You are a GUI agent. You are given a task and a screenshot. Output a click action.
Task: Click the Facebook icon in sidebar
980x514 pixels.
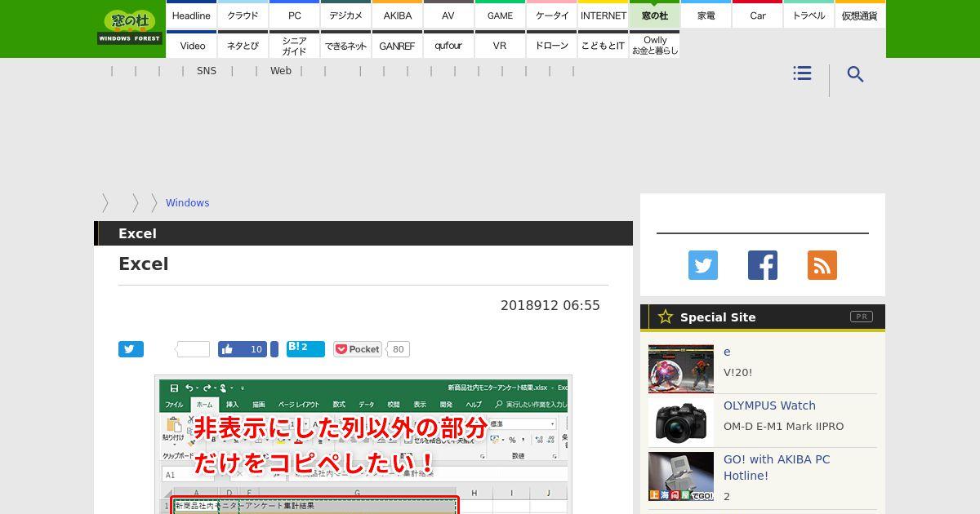pyautogui.click(x=763, y=265)
